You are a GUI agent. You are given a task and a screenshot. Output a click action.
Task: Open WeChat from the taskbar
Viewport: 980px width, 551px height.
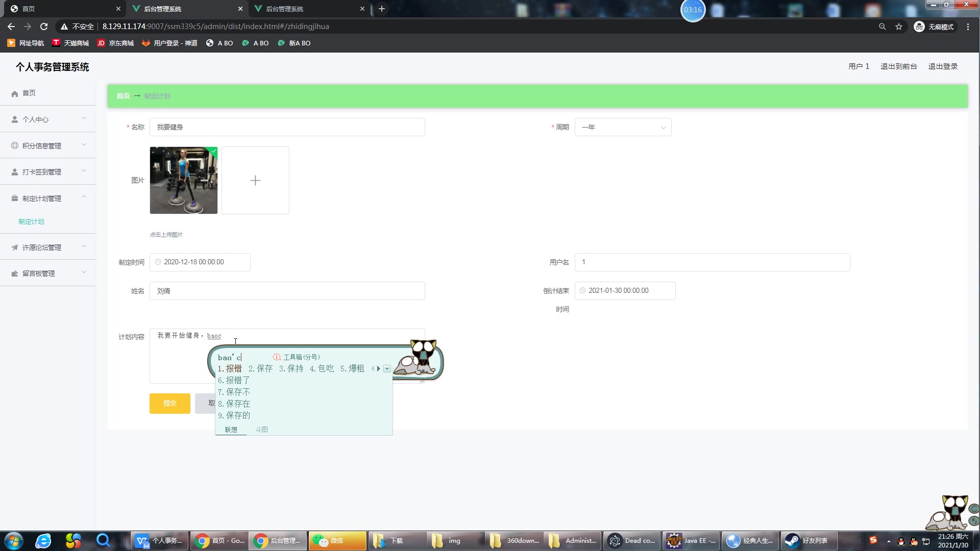point(337,540)
